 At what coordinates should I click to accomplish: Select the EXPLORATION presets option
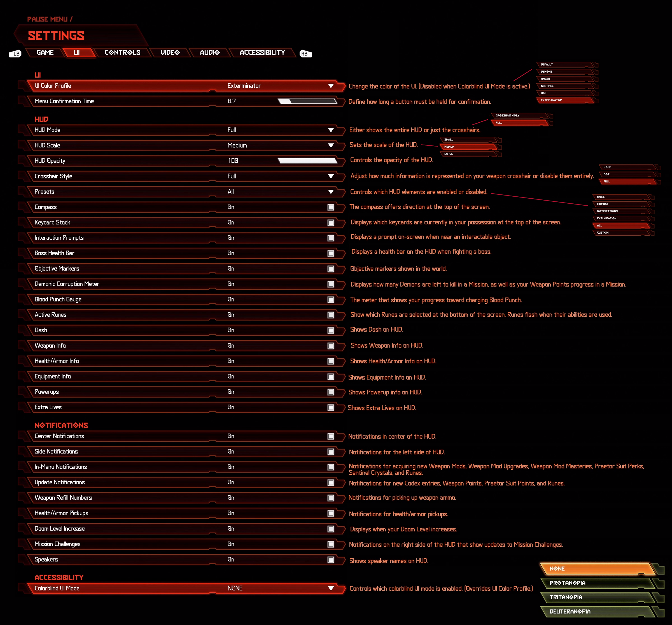621,219
